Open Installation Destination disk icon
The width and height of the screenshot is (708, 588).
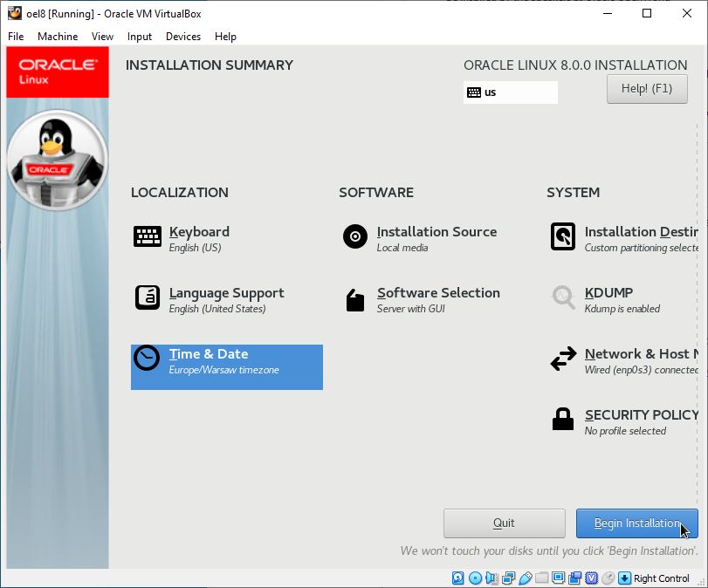(563, 236)
